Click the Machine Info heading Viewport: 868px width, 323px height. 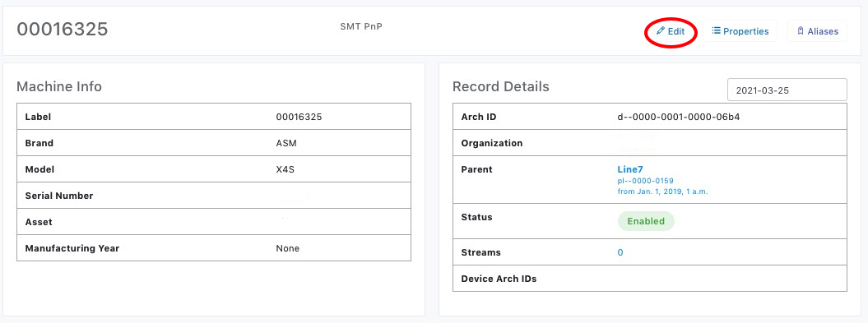(x=59, y=87)
